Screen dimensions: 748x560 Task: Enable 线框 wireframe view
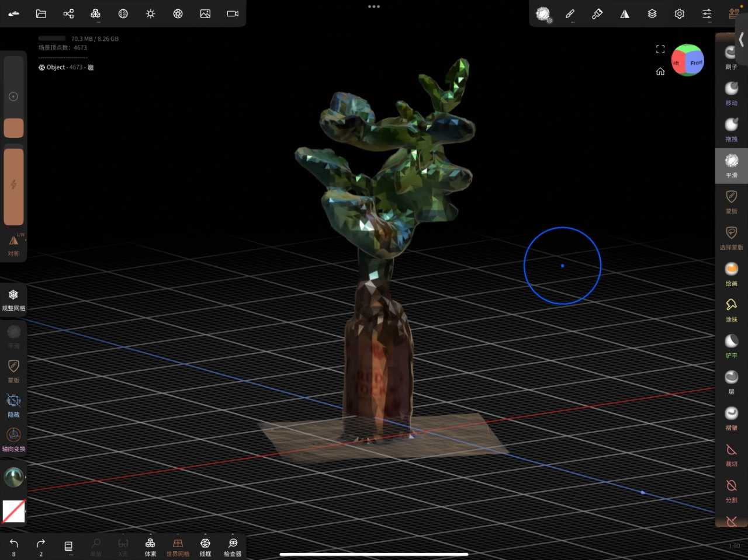[x=205, y=547]
